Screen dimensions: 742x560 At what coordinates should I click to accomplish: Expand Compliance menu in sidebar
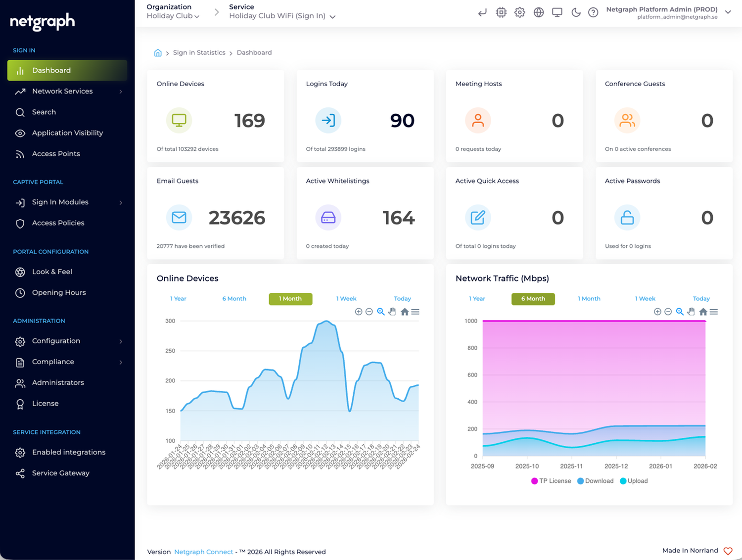coord(67,362)
